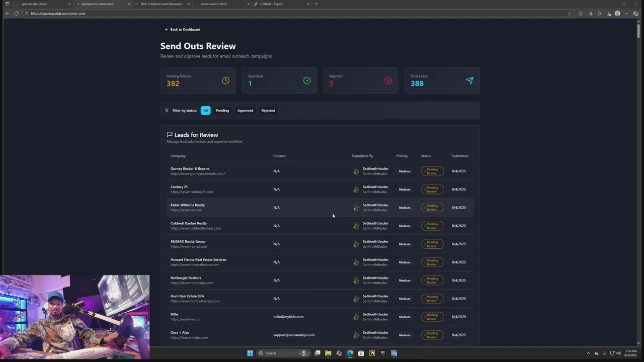The image size is (644, 362).
Task: Click Pending Review badge for Keller Williams Realty
Action: 432,208
